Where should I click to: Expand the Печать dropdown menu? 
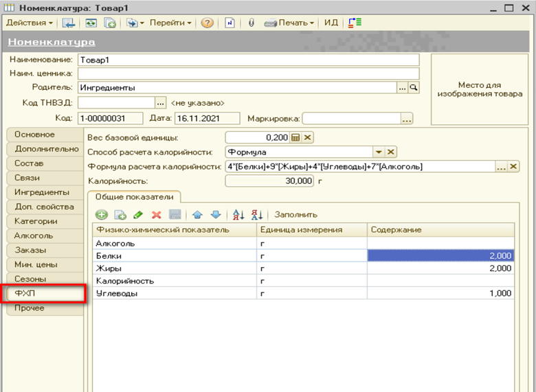pos(295,23)
